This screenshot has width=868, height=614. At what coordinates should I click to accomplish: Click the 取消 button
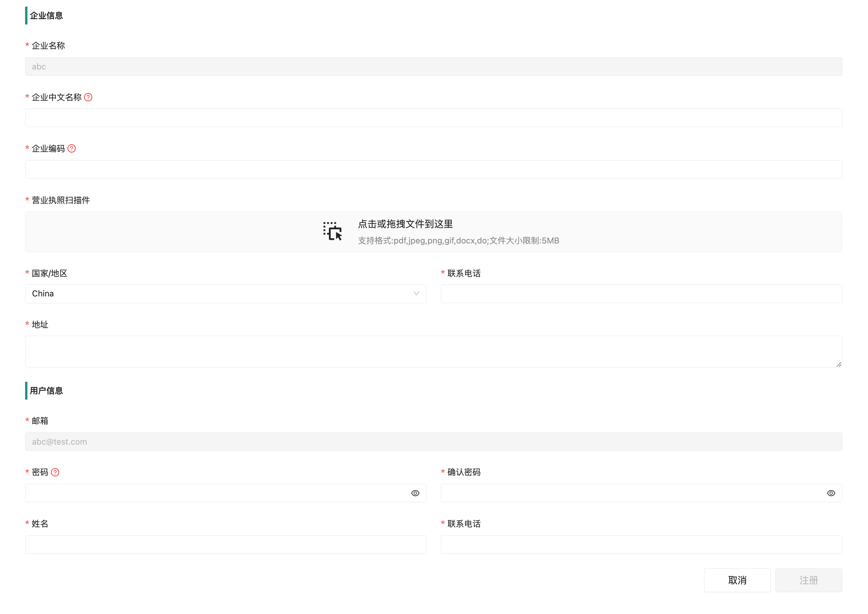(x=737, y=580)
